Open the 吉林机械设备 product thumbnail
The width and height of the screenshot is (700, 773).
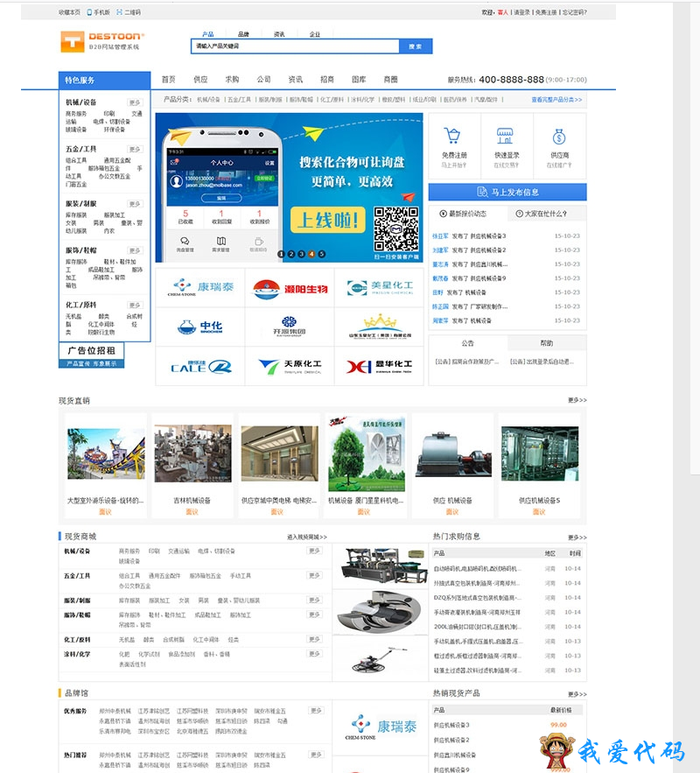(192, 453)
